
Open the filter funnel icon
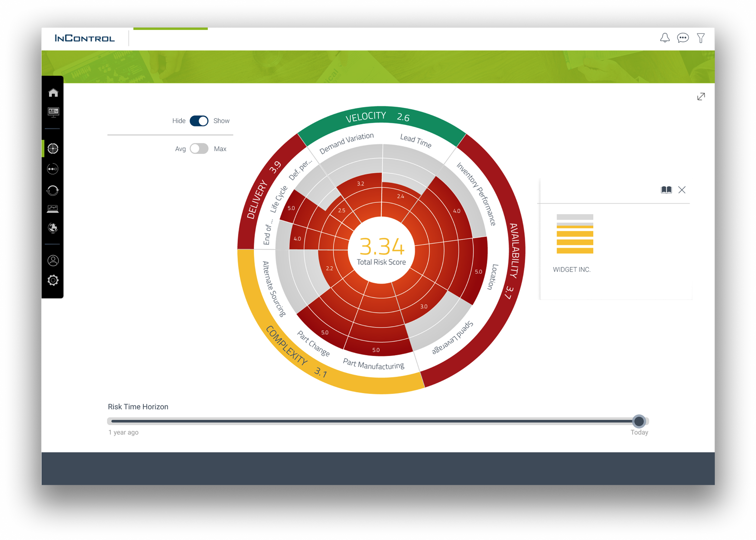click(x=701, y=38)
